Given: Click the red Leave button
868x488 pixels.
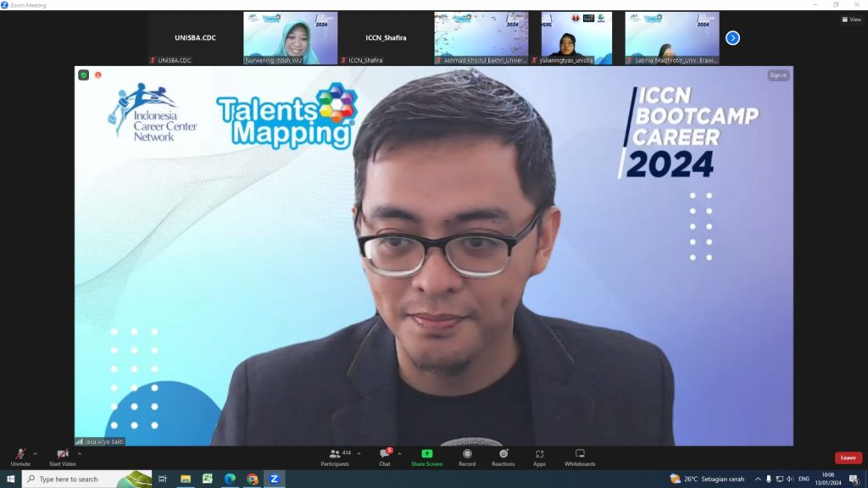Looking at the screenshot, I should click(x=848, y=457).
